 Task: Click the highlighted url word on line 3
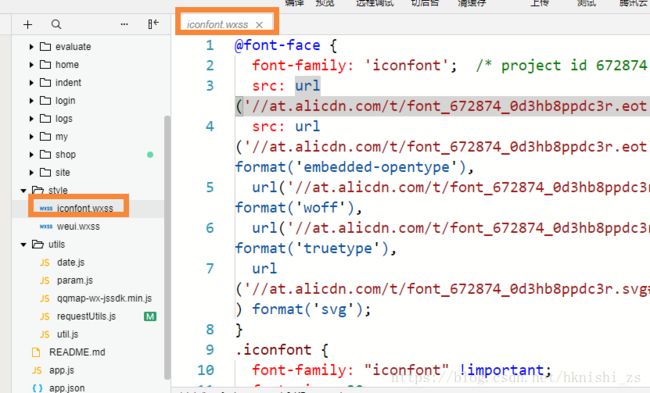coord(307,86)
